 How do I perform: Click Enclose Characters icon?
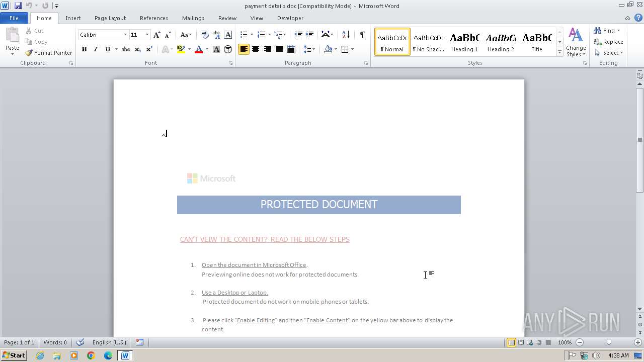point(228,49)
